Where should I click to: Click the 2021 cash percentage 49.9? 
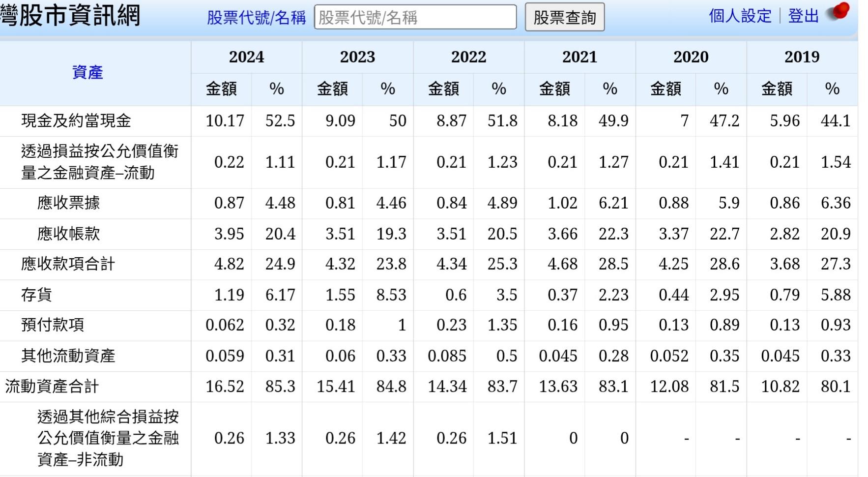tap(613, 121)
